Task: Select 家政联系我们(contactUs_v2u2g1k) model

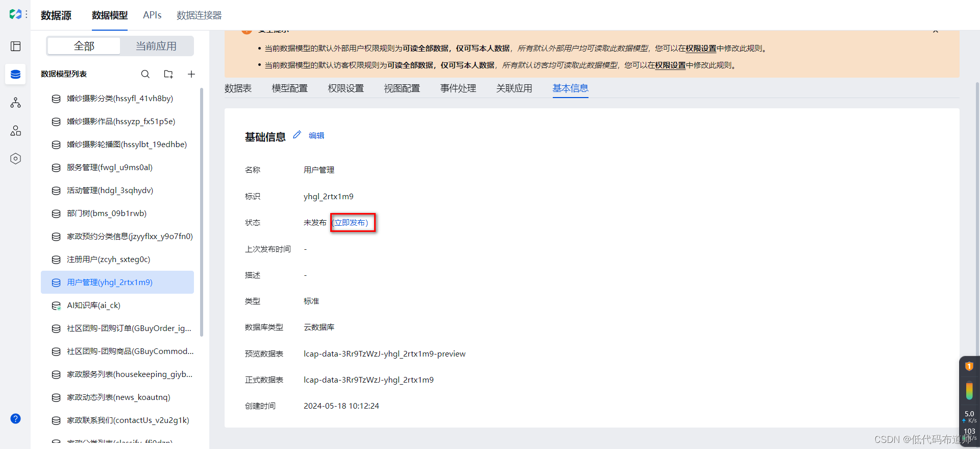Action: [117, 420]
